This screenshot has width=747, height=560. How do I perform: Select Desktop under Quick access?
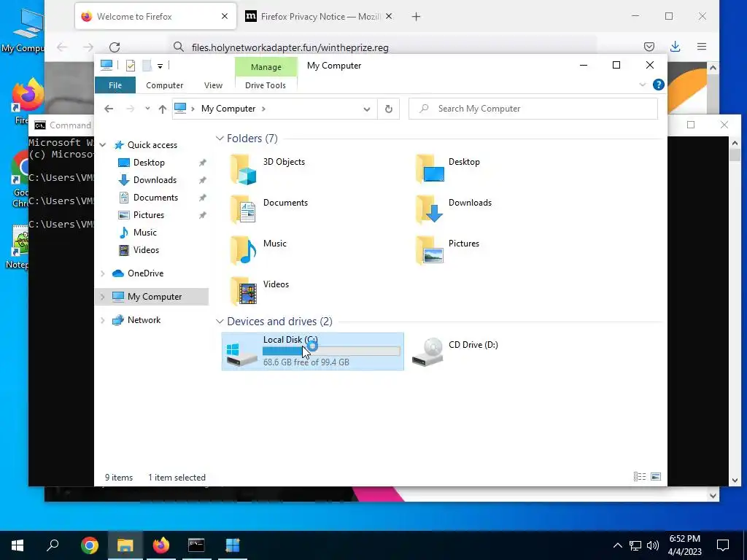(149, 163)
